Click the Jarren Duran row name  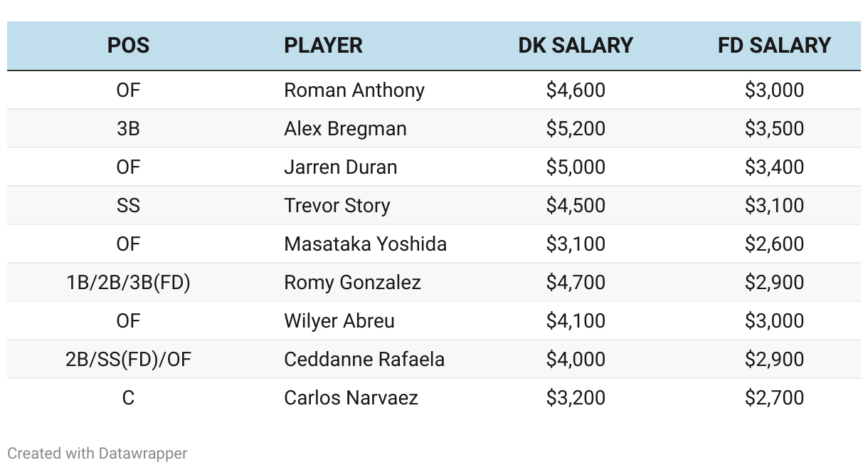tap(341, 167)
